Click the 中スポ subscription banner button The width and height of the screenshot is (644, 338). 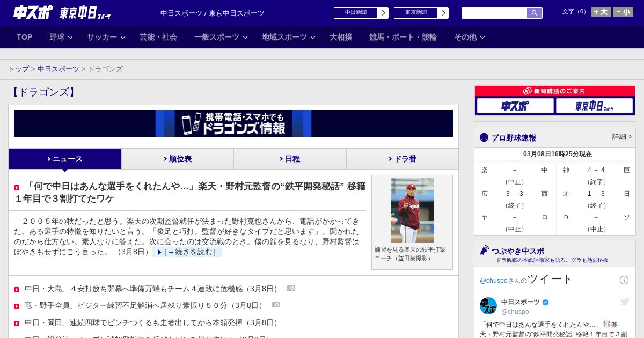click(x=515, y=106)
